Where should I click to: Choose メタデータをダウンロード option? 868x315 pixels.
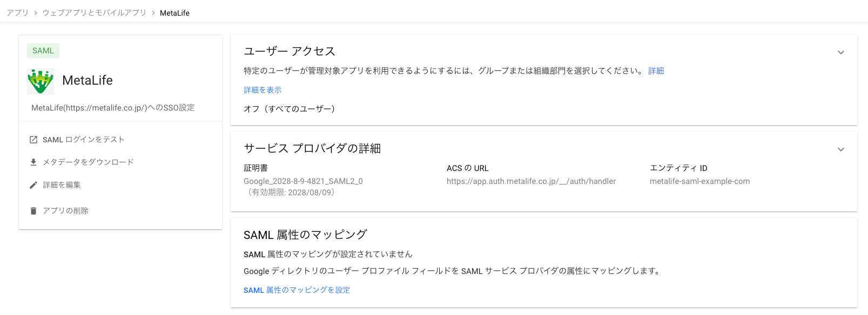tap(88, 162)
